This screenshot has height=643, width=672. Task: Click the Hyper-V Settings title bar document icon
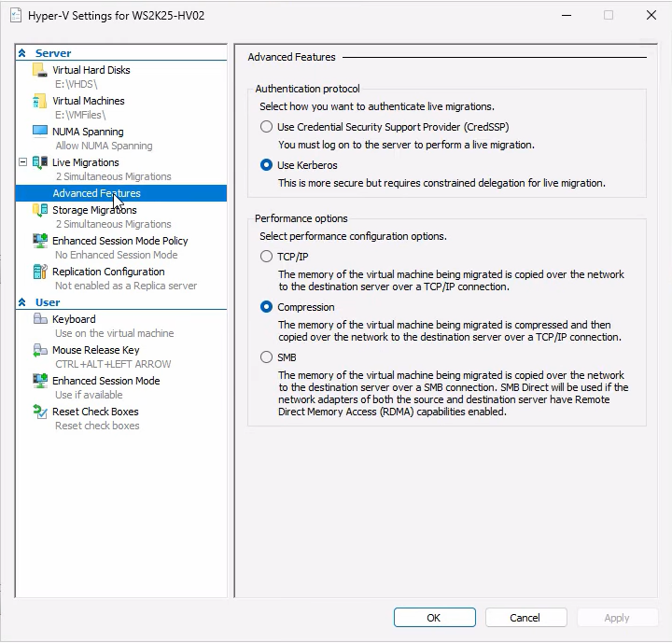[x=16, y=16]
